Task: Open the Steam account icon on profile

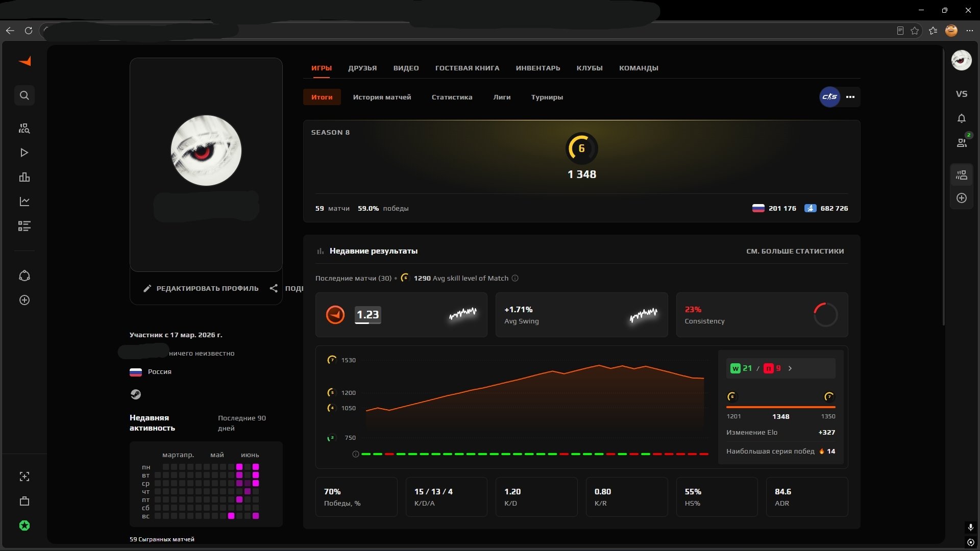Action: [x=135, y=394]
